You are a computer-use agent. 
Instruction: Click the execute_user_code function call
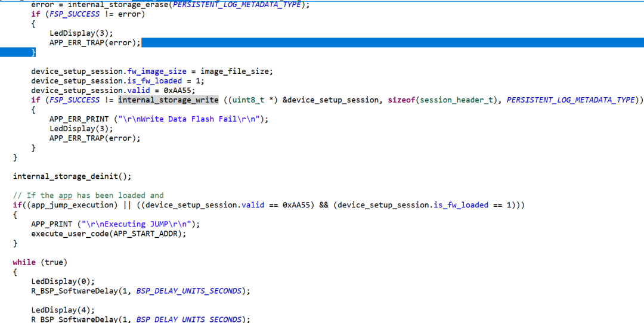point(70,234)
